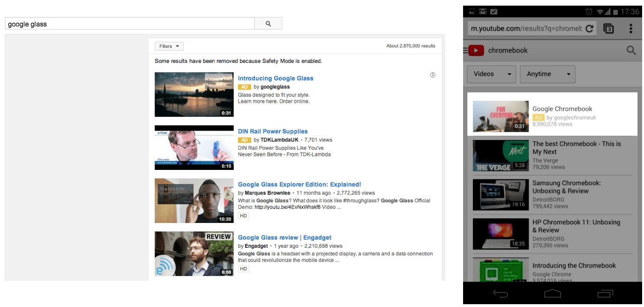The height and width of the screenshot is (307, 644).
Task: Click the battery icon in phone status bar
Action: click(x=615, y=12)
